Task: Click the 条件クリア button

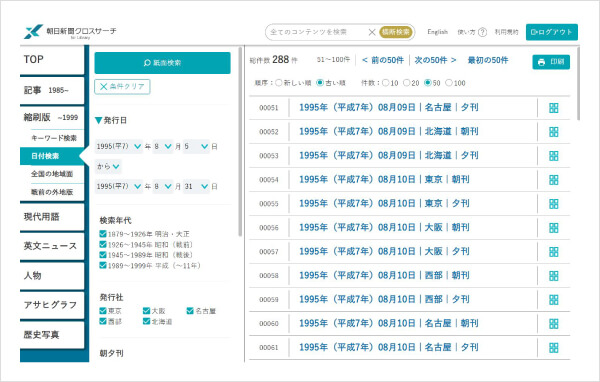Action: 122,87
